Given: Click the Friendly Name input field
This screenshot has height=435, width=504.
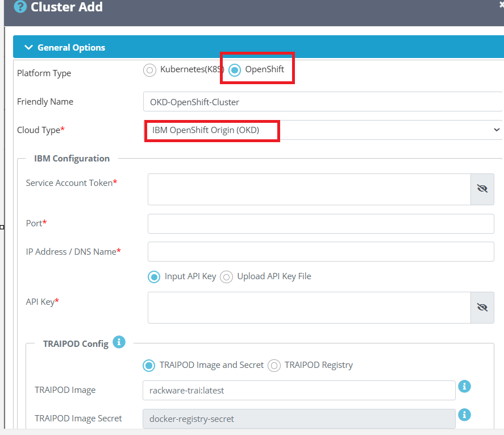Looking at the screenshot, I should click(322, 102).
